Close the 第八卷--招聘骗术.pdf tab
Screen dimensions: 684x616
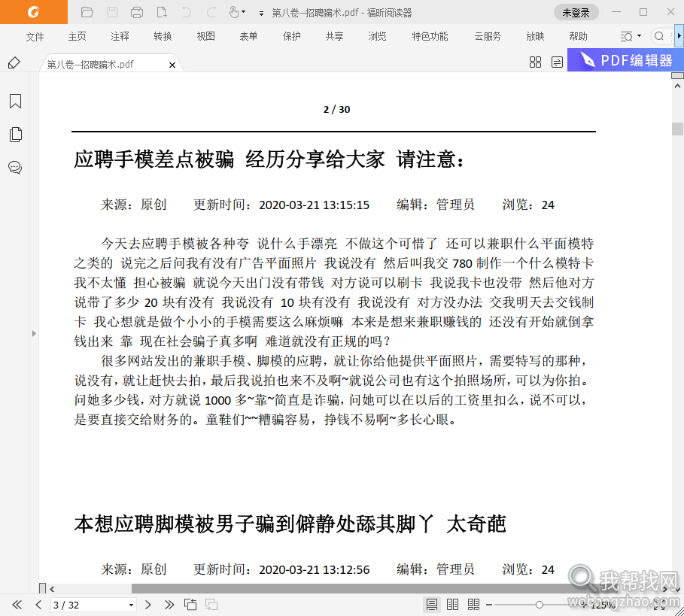tap(172, 65)
